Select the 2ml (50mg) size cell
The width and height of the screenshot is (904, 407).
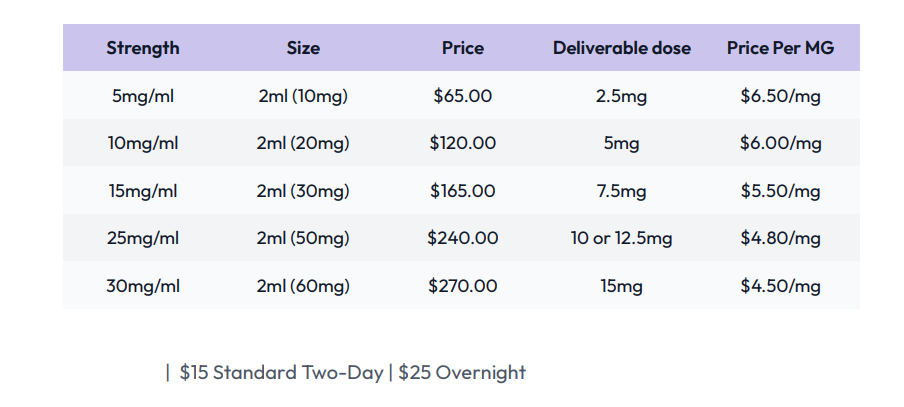(x=303, y=238)
